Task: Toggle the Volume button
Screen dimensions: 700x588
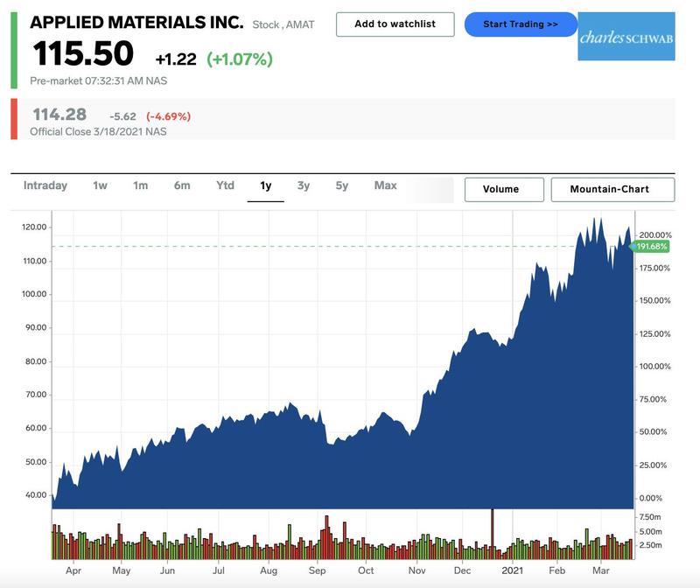Action: (x=504, y=189)
